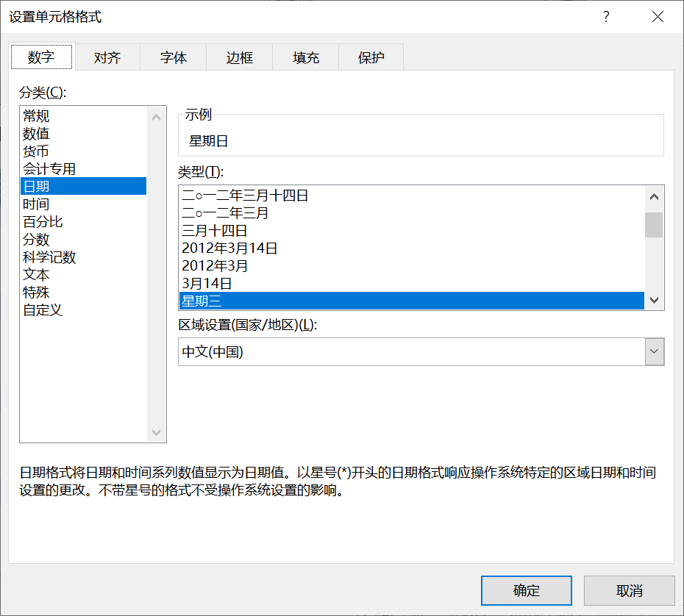
Task: Click the 确定 button
Action: 527,590
